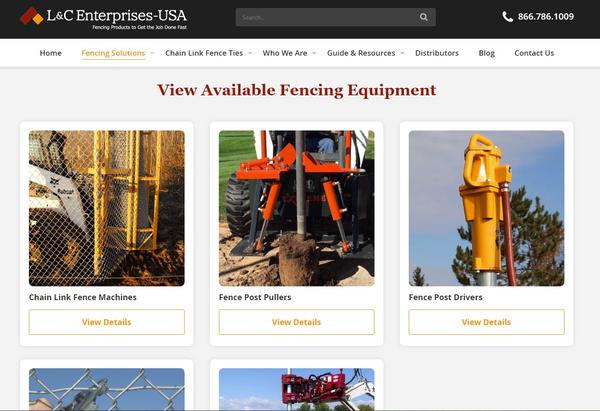The height and width of the screenshot is (411, 600).
Task: View Details for Chain Link Fence Machines
Action: pos(107,322)
